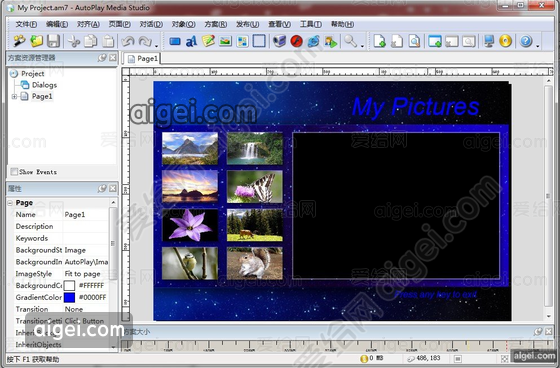
Task: Click the Undo arrow icon
Action: tap(128, 41)
